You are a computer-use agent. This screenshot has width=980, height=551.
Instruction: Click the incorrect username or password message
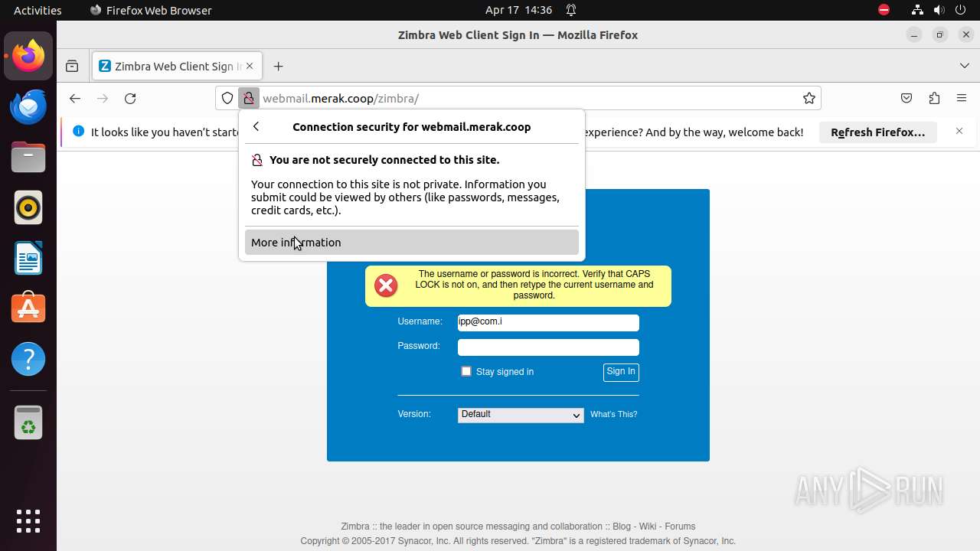[x=534, y=285]
